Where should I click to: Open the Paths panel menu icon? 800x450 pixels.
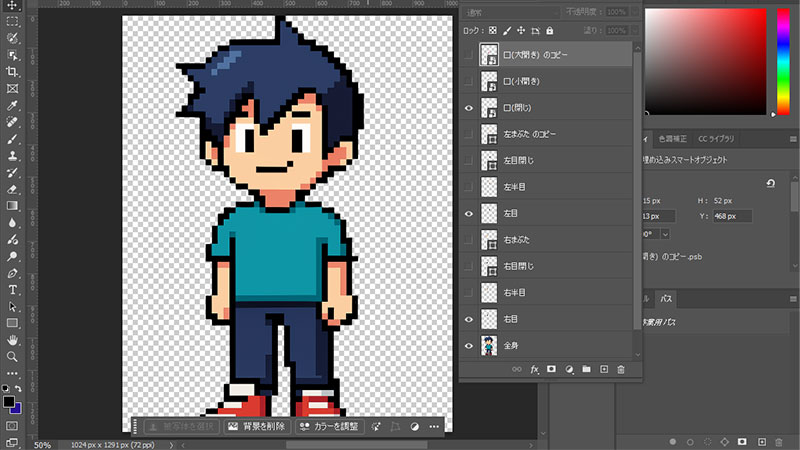pyautogui.click(x=793, y=299)
